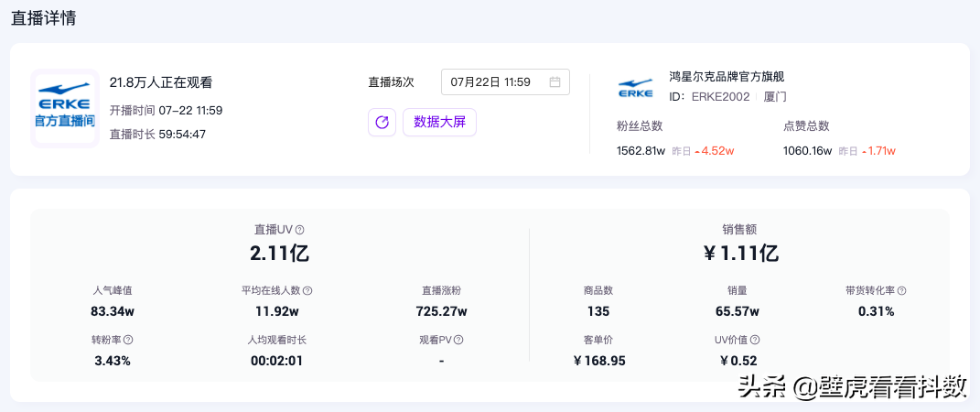Click 商品数 value 135
980x412 pixels.
click(x=598, y=311)
